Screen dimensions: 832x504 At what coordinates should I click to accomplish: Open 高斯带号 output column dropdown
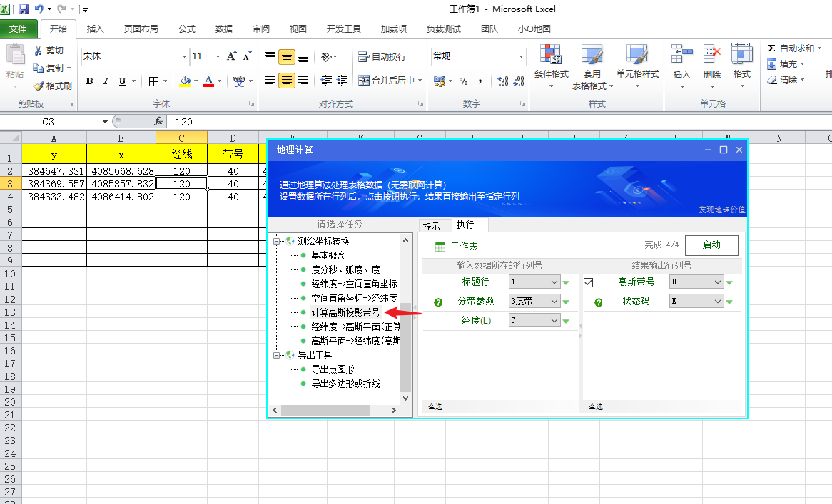tap(717, 282)
